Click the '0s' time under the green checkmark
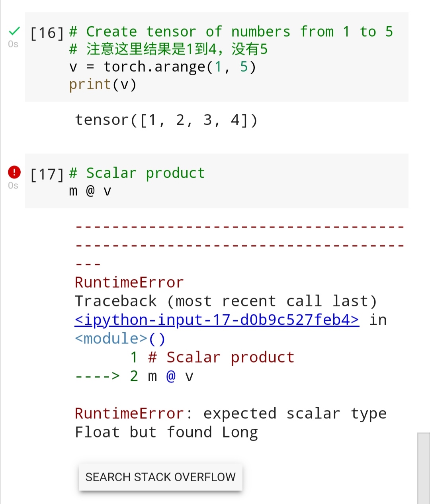430x504 pixels. 13,44
